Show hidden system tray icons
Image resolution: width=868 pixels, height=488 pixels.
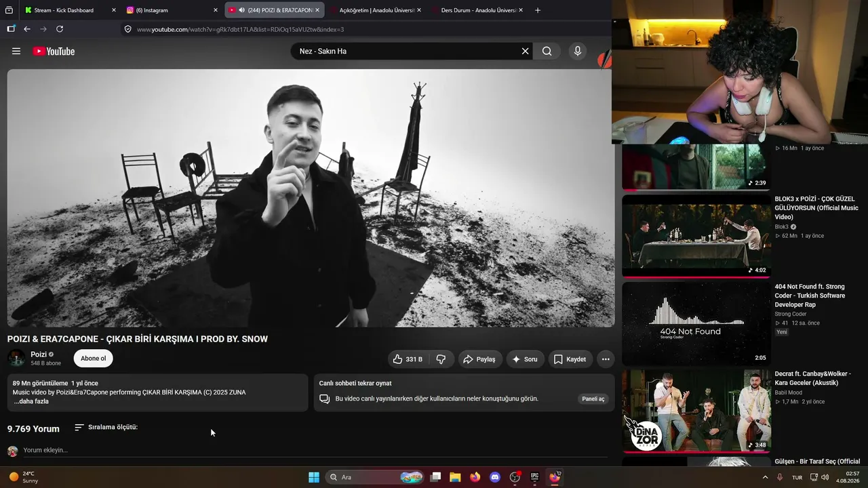766,477
